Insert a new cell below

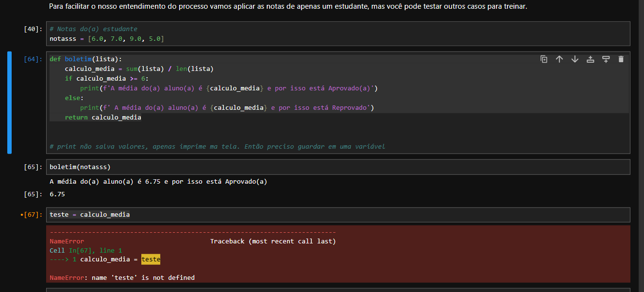tap(606, 59)
